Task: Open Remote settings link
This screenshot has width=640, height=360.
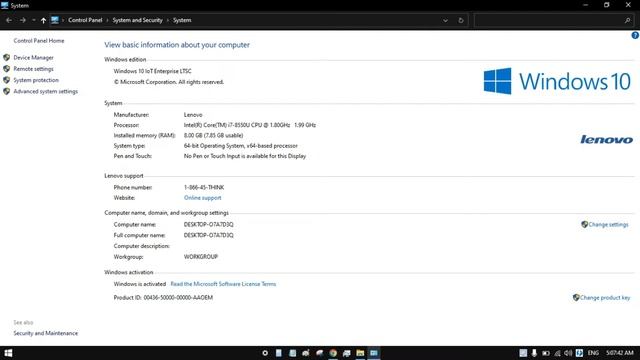Action: pos(33,69)
